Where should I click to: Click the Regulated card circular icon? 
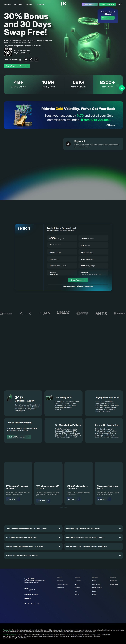coord(68,144)
